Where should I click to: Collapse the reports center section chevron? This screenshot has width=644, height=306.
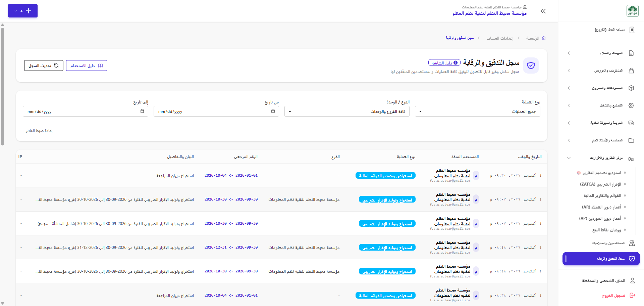click(569, 158)
